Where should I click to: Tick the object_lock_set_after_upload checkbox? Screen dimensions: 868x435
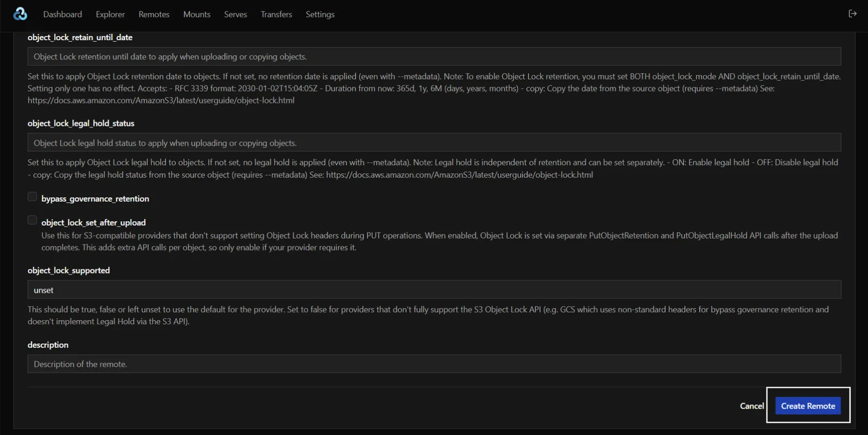[33, 220]
